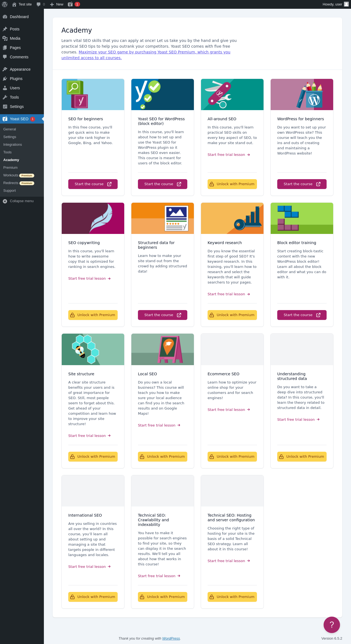Unlock SEO copywriting with Premium
Image resolution: width=351 pixels, height=644 pixels.
click(93, 315)
